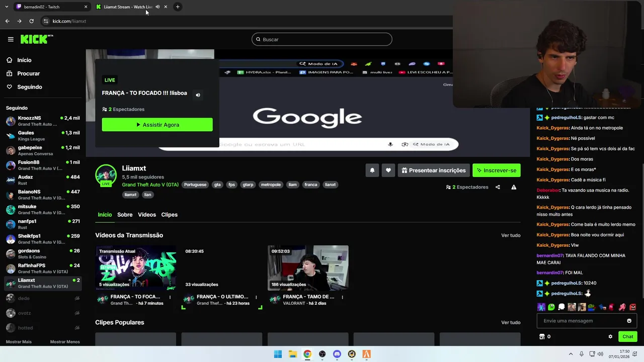This screenshot has height=362, width=644.
Task: Click the notification bell for Liiamxt
Action: 372,170
